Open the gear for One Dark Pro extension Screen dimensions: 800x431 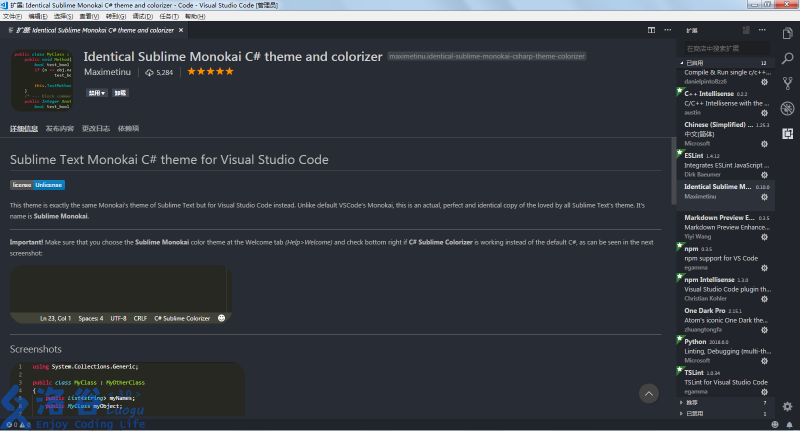(x=764, y=330)
